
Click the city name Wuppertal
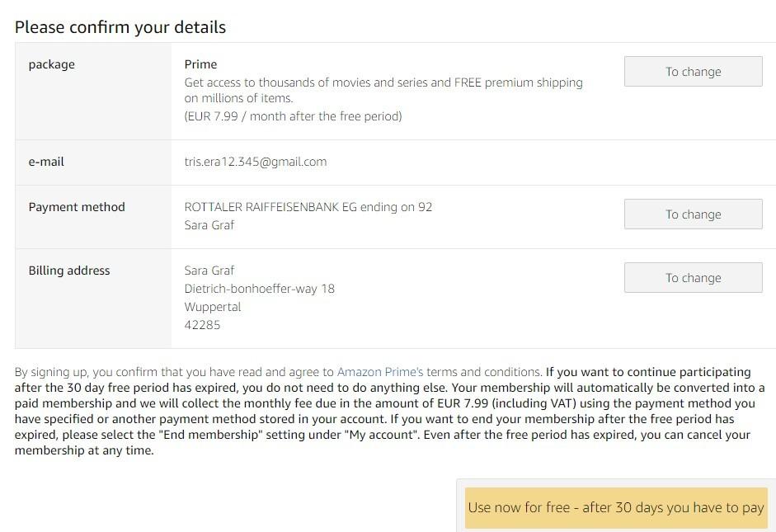(213, 307)
